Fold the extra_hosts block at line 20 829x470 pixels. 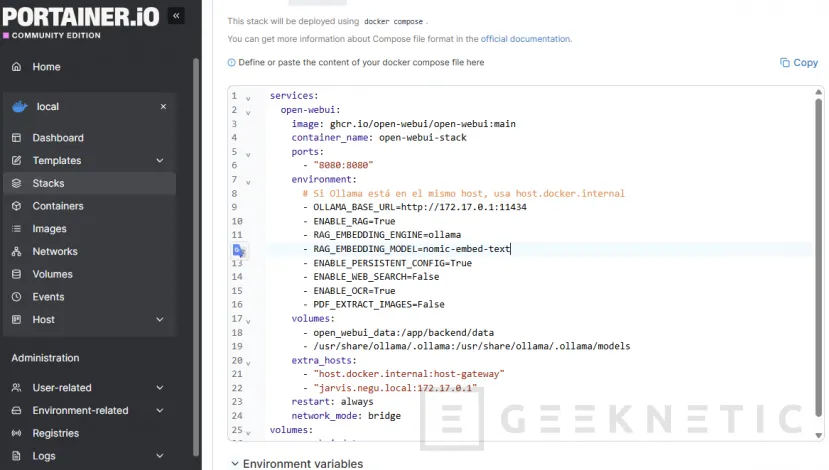tap(248, 363)
